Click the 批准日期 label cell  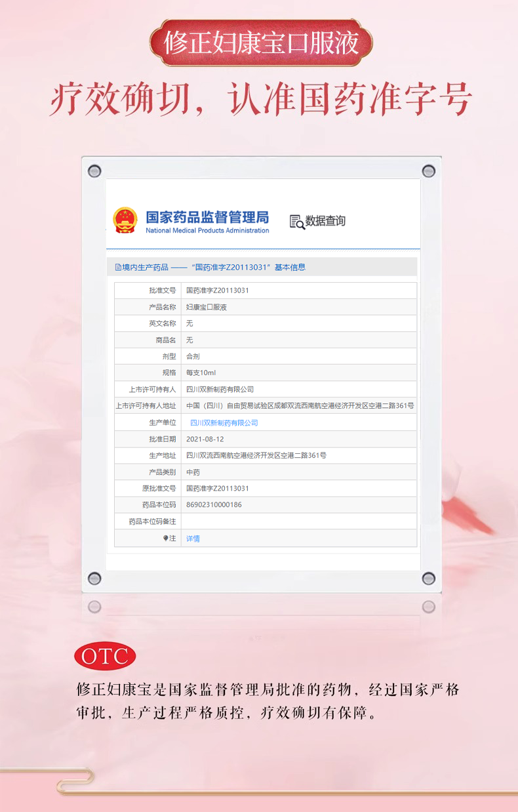tap(148, 439)
